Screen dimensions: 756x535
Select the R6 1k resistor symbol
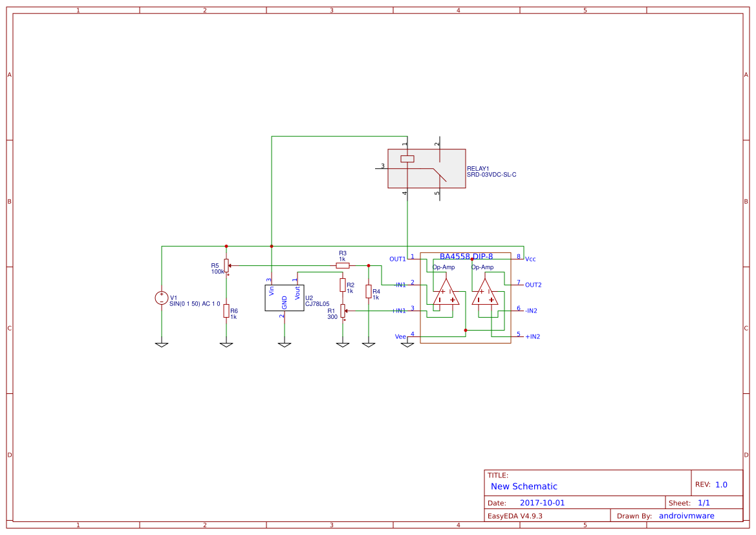click(226, 311)
